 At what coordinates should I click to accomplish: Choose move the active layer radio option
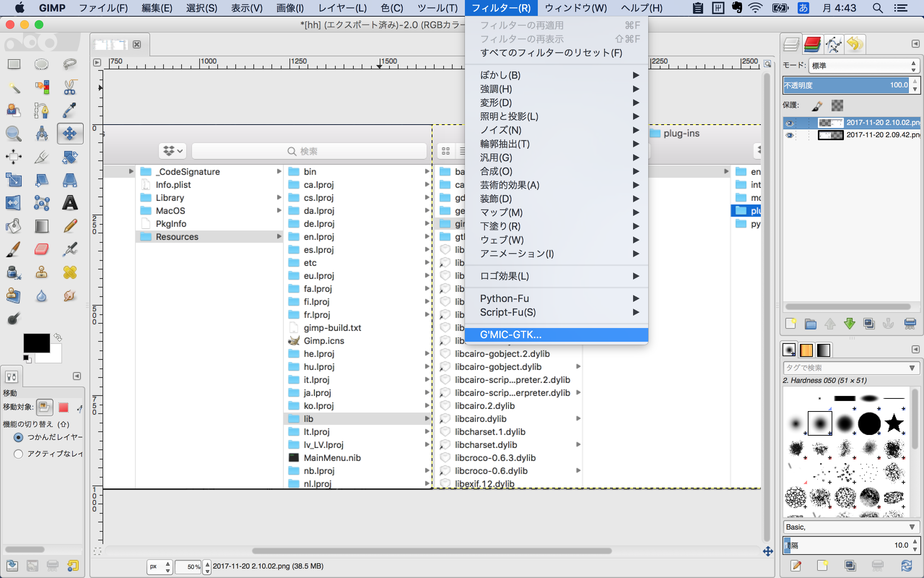click(18, 454)
